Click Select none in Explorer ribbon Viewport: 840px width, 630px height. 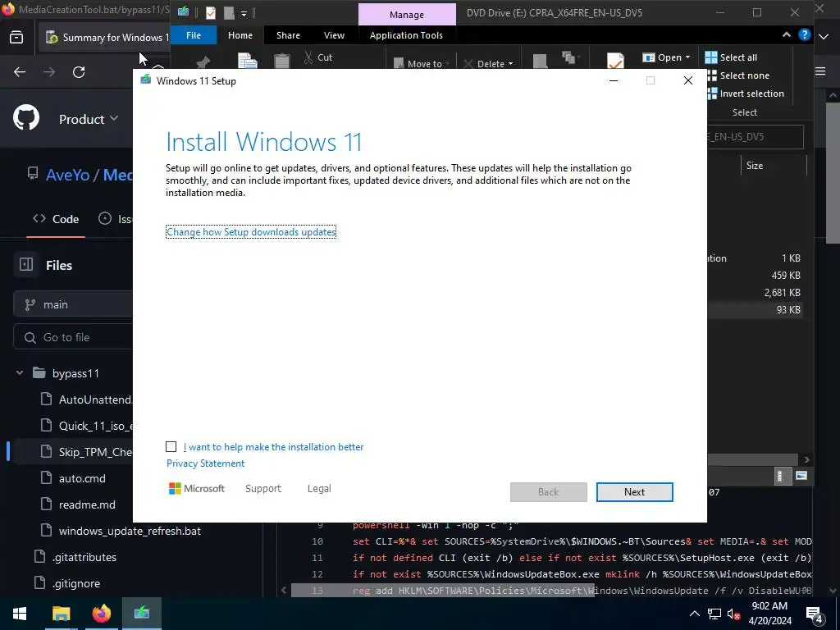[x=738, y=75]
